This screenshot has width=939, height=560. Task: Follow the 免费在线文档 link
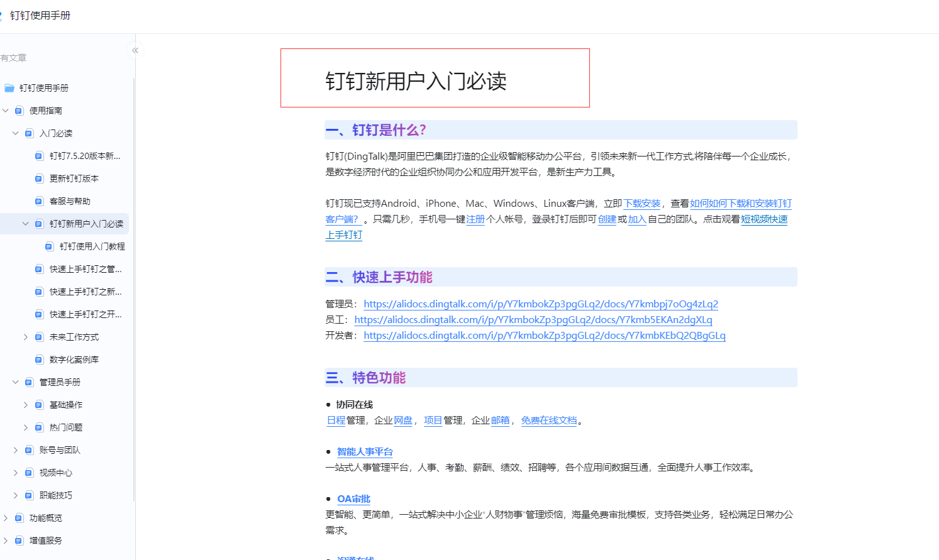coord(549,420)
